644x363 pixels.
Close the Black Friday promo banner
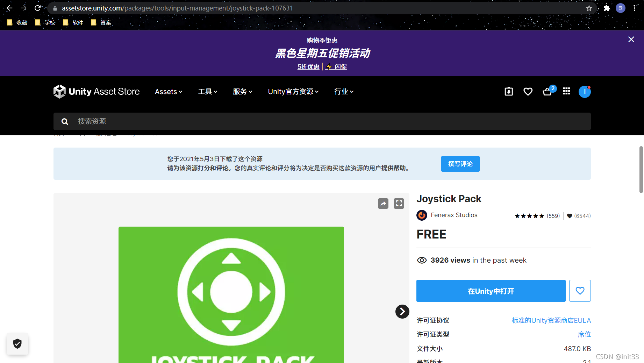click(x=631, y=40)
